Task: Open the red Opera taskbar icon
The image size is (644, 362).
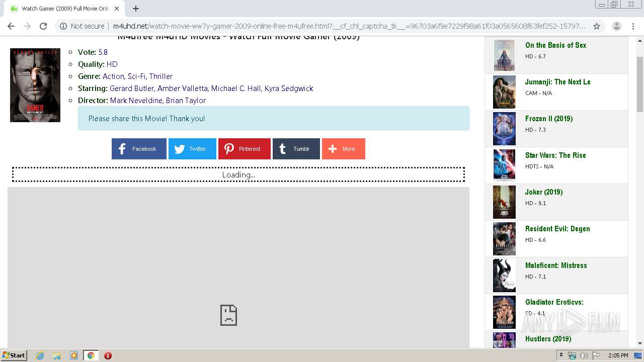Action: (108, 355)
